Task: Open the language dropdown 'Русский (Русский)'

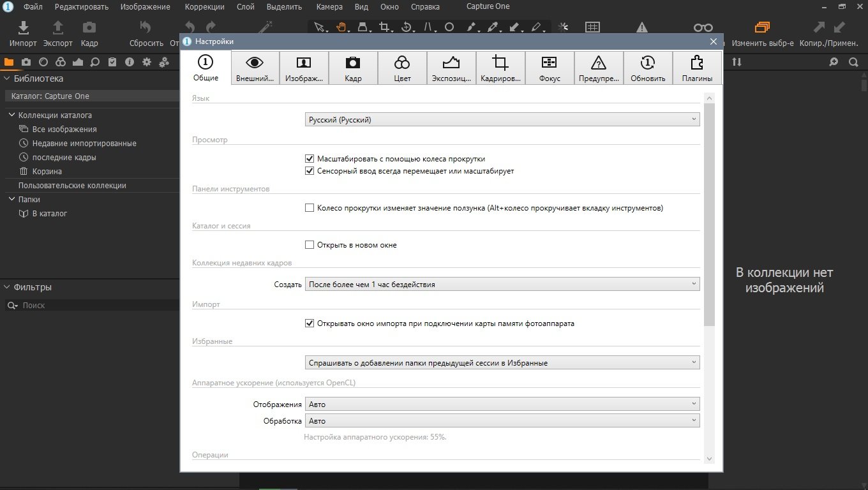Action: (x=502, y=119)
